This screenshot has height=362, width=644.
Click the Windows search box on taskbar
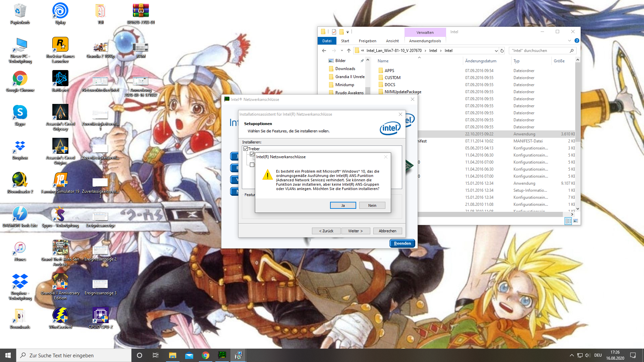pos(74,355)
